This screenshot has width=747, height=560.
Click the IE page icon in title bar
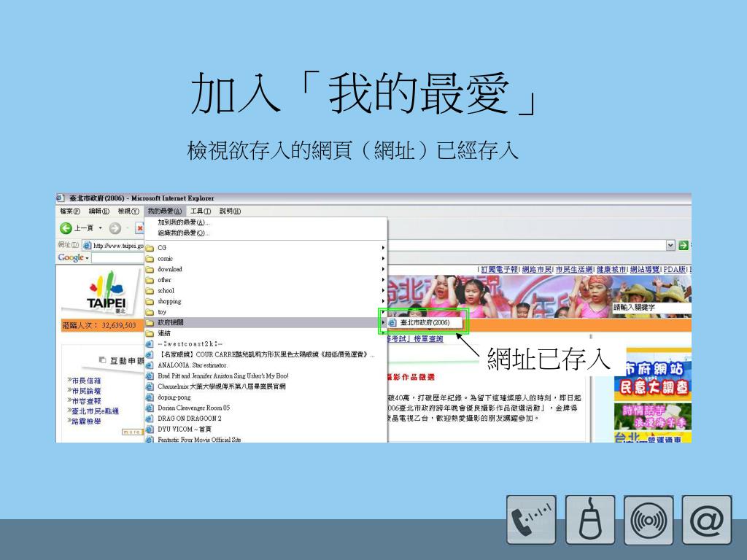61,198
